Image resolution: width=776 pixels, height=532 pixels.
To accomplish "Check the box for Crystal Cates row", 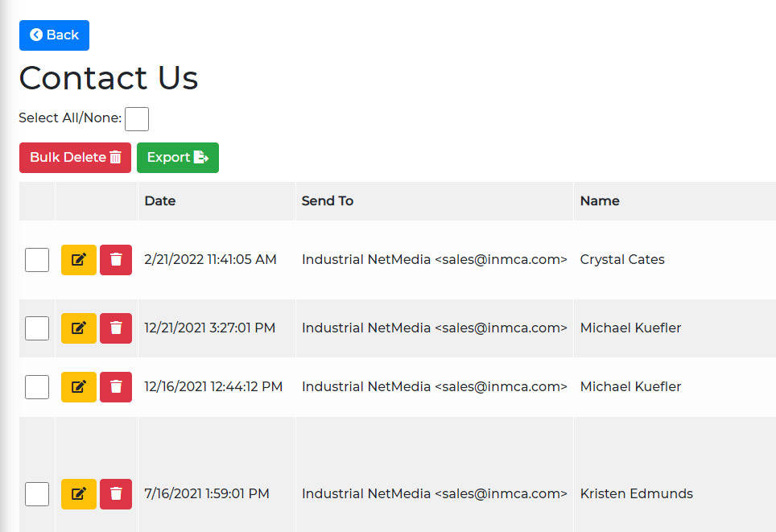I will (37, 260).
